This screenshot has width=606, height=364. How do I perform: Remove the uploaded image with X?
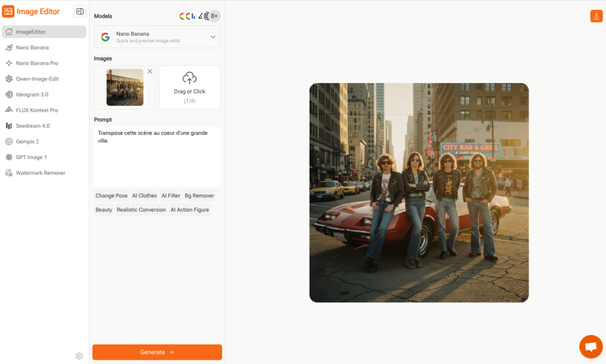(x=150, y=72)
